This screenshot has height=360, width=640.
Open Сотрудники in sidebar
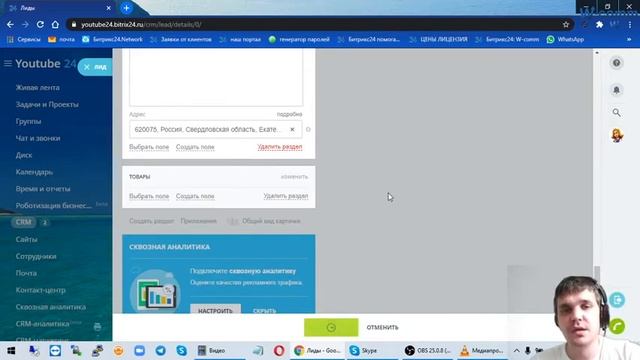point(36,256)
